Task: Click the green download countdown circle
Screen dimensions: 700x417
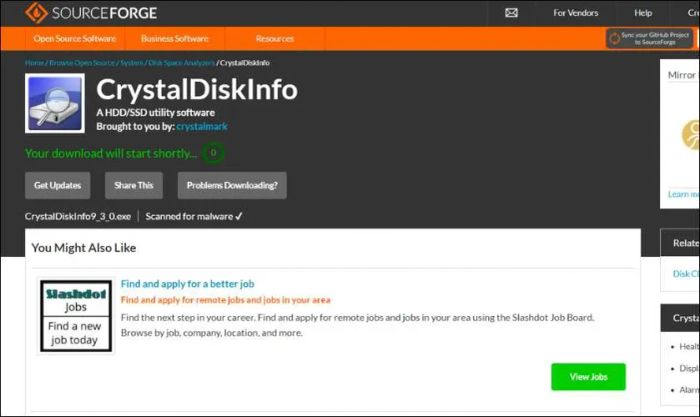Action: click(x=213, y=153)
